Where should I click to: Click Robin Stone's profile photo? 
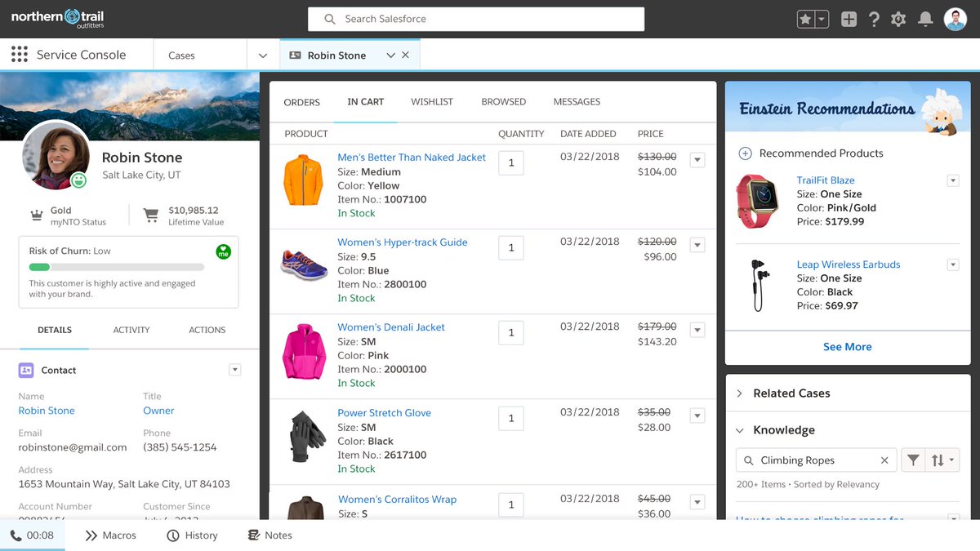coord(56,157)
